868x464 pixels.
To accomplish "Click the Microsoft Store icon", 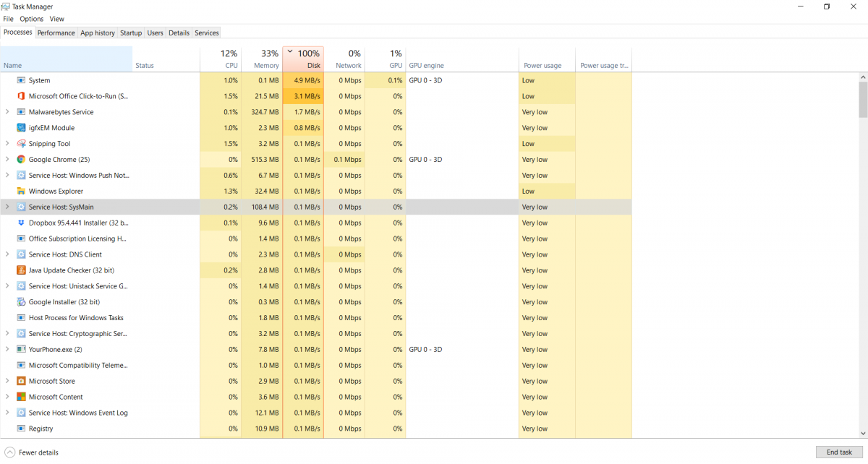I will point(21,381).
